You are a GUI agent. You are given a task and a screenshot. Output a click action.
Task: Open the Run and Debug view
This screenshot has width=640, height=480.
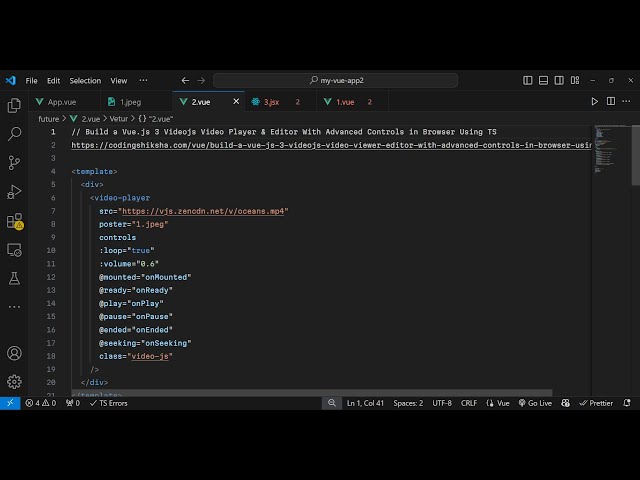click(14, 191)
